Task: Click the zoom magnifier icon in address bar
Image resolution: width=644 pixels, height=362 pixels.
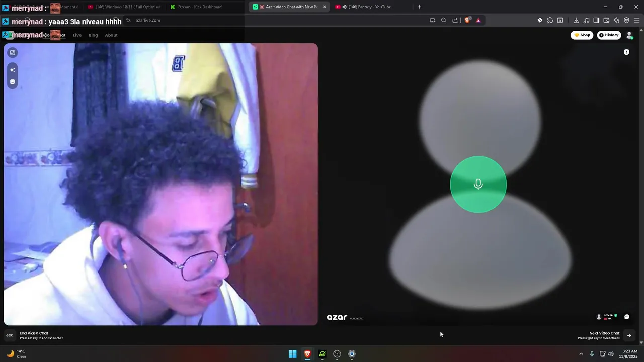Action: point(444,20)
